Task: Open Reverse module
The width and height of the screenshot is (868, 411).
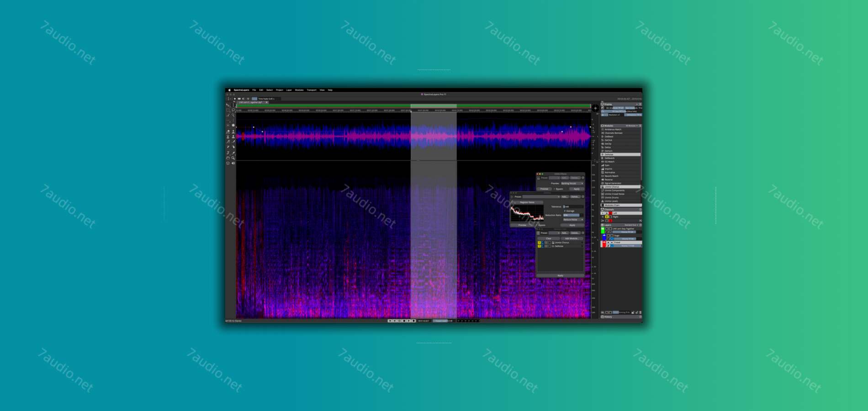Action: tap(620, 179)
